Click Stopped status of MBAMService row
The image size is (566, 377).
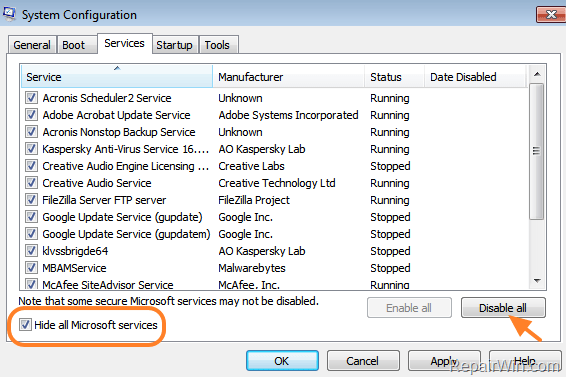point(390,268)
